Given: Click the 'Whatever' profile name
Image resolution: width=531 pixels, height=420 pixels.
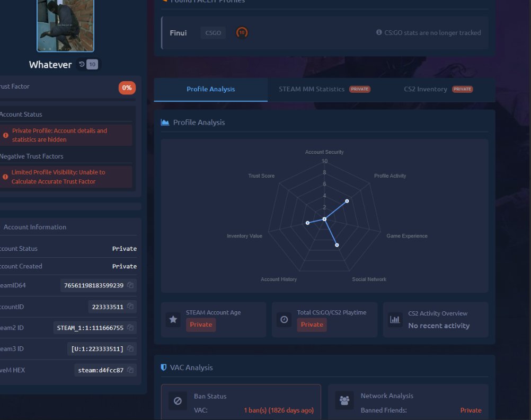Looking at the screenshot, I should (50, 65).
